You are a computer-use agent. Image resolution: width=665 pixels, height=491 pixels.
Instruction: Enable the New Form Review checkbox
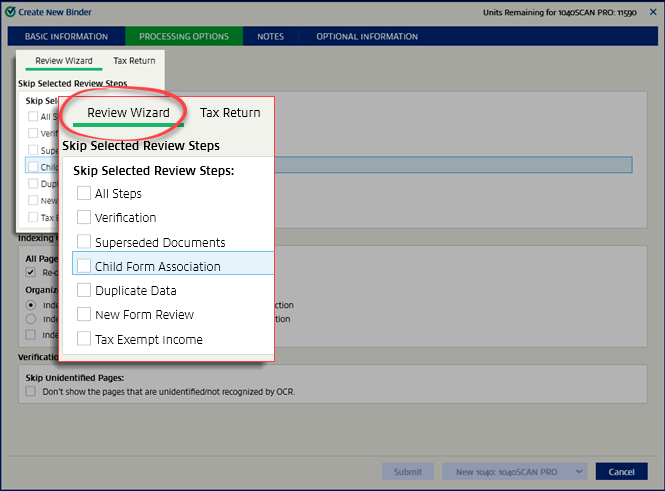(84, 315)
